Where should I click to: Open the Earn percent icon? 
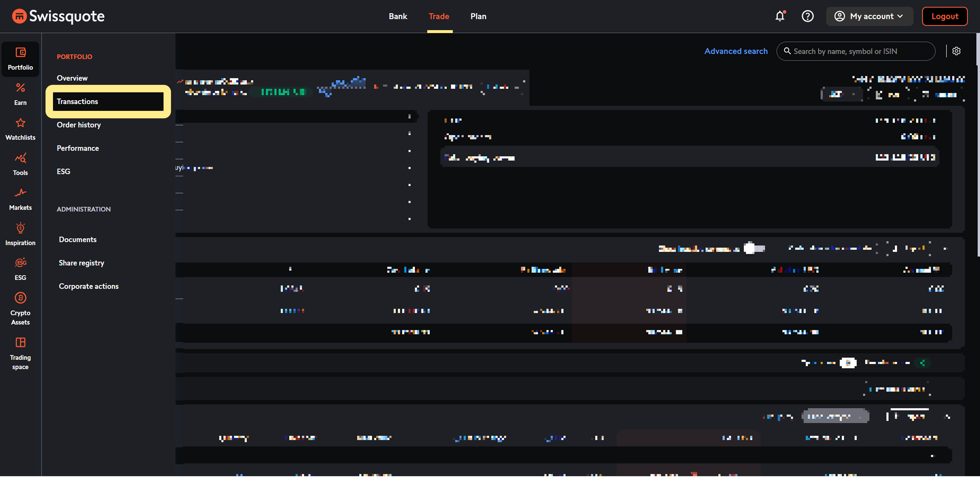coord(20,94)
